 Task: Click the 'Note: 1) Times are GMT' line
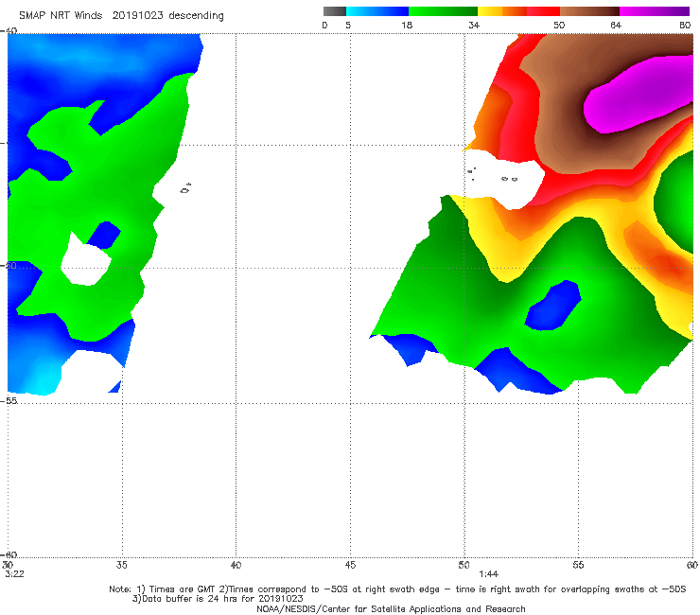[397, 589]
